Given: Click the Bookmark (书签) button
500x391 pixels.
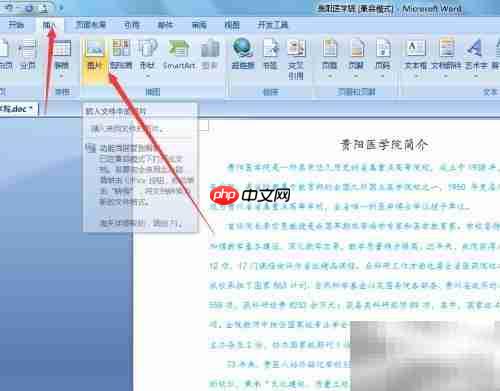Looking at the screenshot, I should tap(271, 55).
